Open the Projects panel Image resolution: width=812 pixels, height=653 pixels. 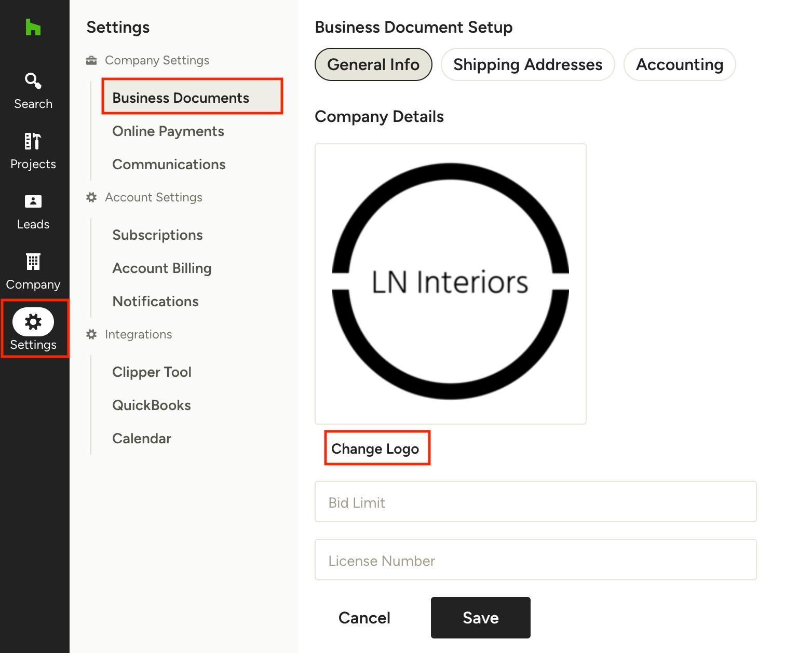(33, 149)
